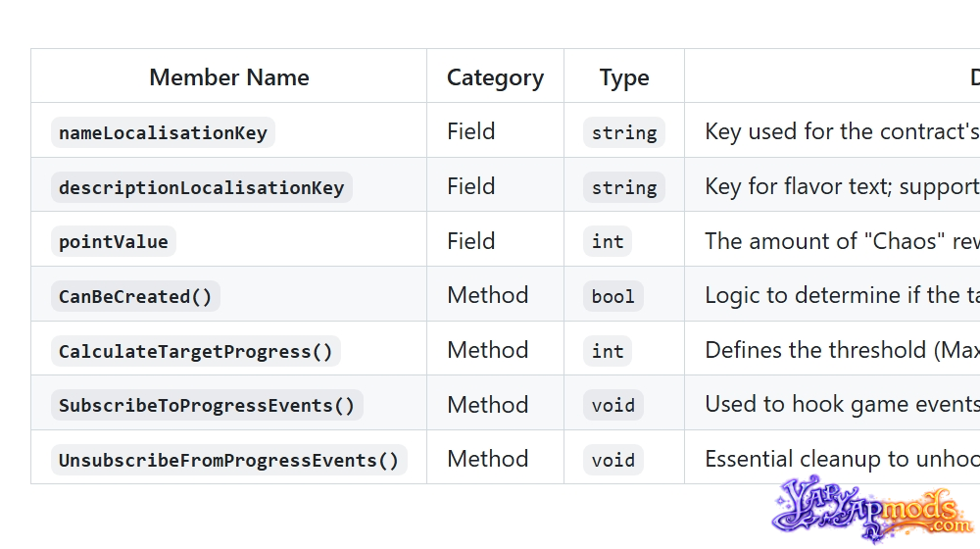
Task: Select the UnsubscribeFromProgressEvents() code tag
Action: pyautogui.click(x=228, y=460)
